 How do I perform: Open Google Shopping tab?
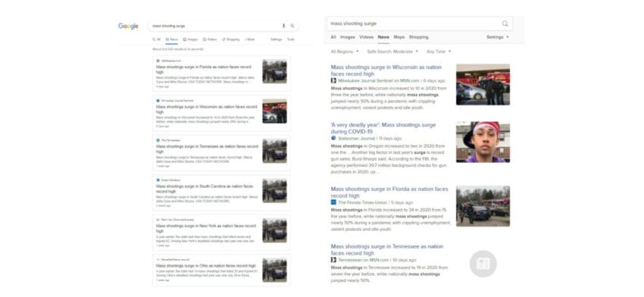point(231,39)
